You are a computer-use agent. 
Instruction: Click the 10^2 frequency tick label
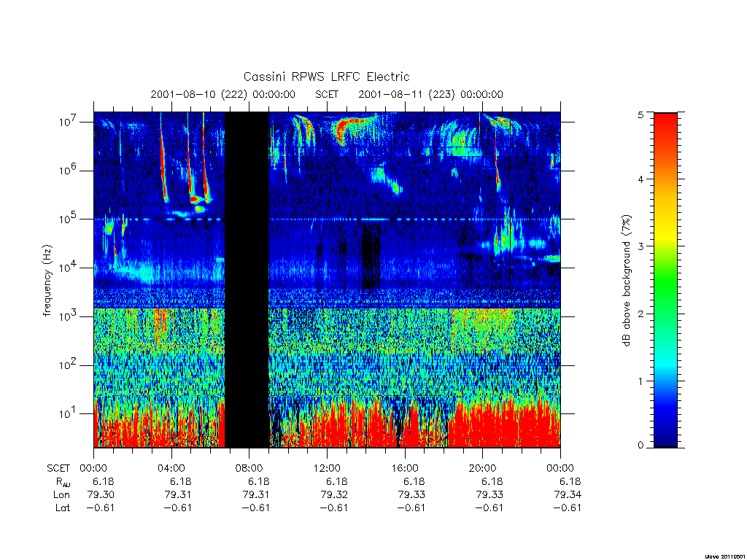[69, 365]
